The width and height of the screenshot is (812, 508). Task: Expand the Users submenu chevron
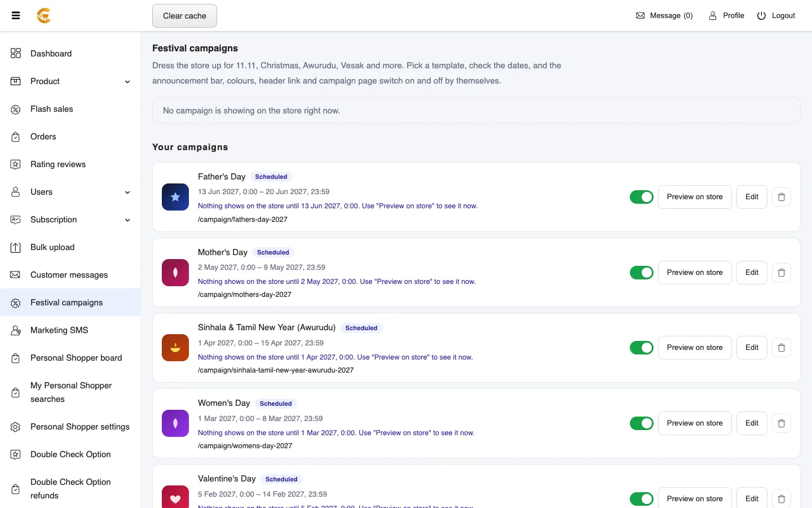pos(127,192)
